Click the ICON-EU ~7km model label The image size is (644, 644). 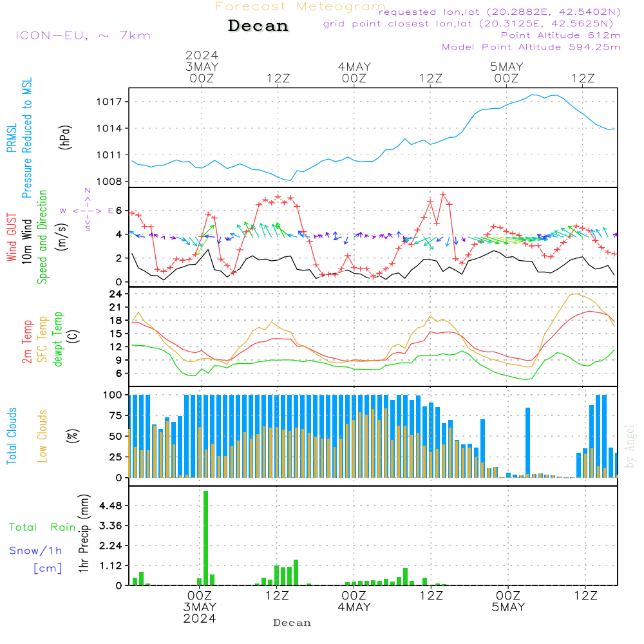(82, 35)
